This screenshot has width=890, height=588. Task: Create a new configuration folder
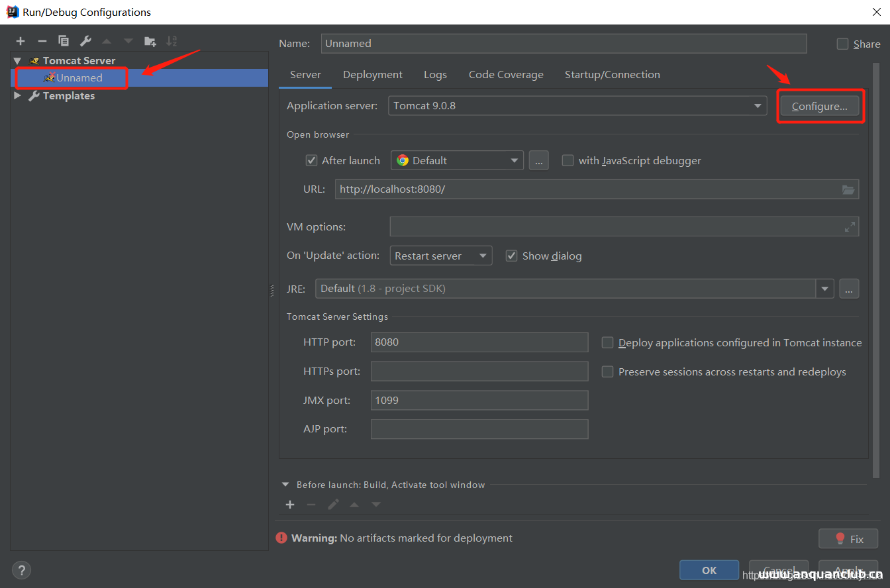pos(150,41)
